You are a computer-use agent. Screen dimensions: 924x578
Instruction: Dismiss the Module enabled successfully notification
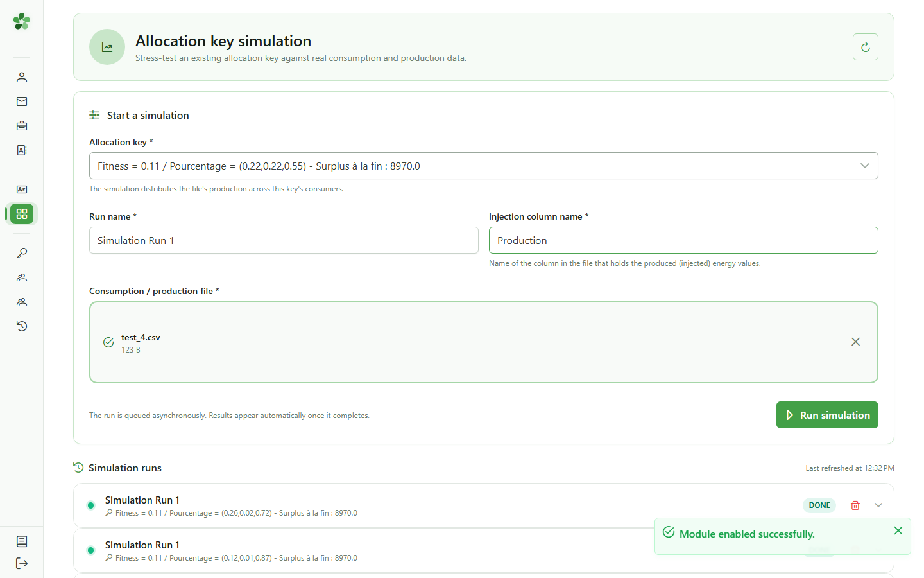(898, 530)
